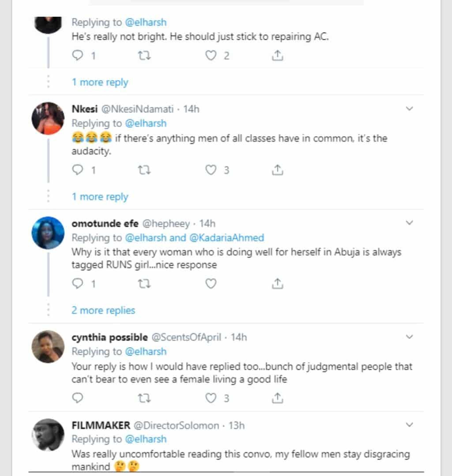Reply to the 'repairing AC' tweet
The height and width of the screenshot is (476, 452).
coord(78,56)
